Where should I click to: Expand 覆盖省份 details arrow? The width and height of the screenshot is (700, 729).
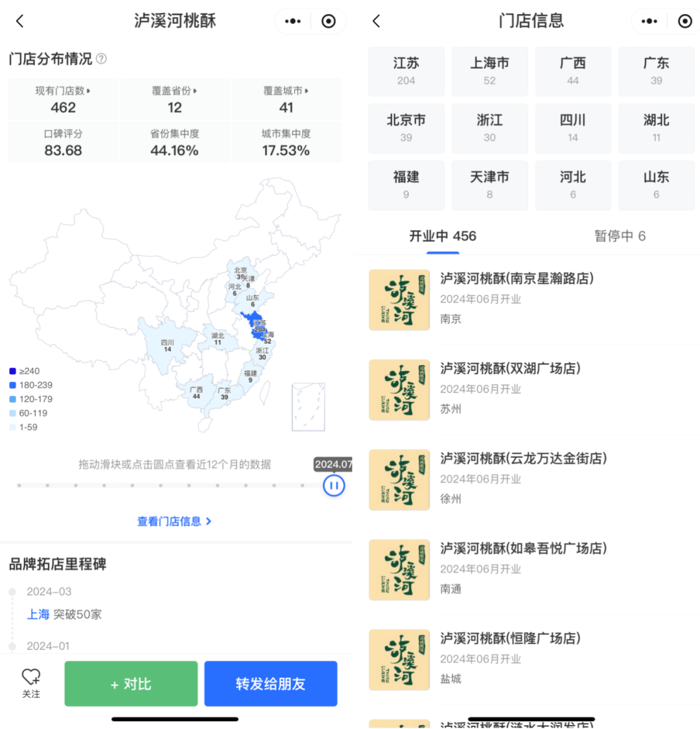click(x=195, y=91)
